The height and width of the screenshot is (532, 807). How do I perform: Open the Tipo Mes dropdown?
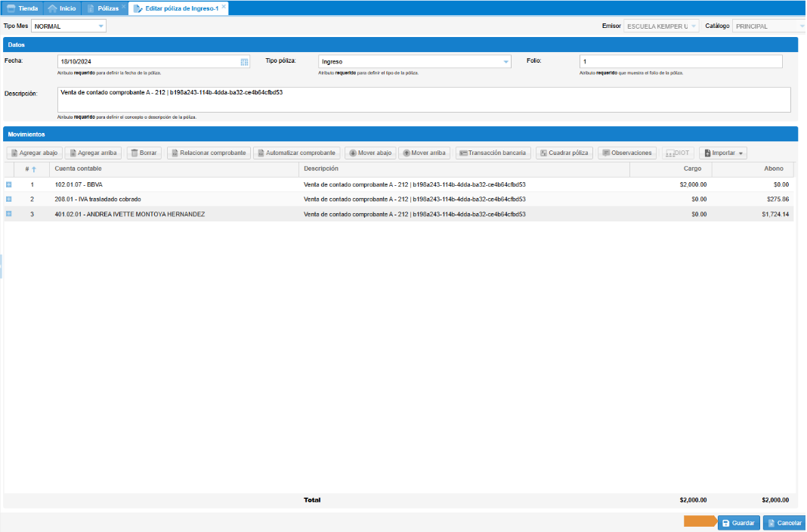point(100,26)
